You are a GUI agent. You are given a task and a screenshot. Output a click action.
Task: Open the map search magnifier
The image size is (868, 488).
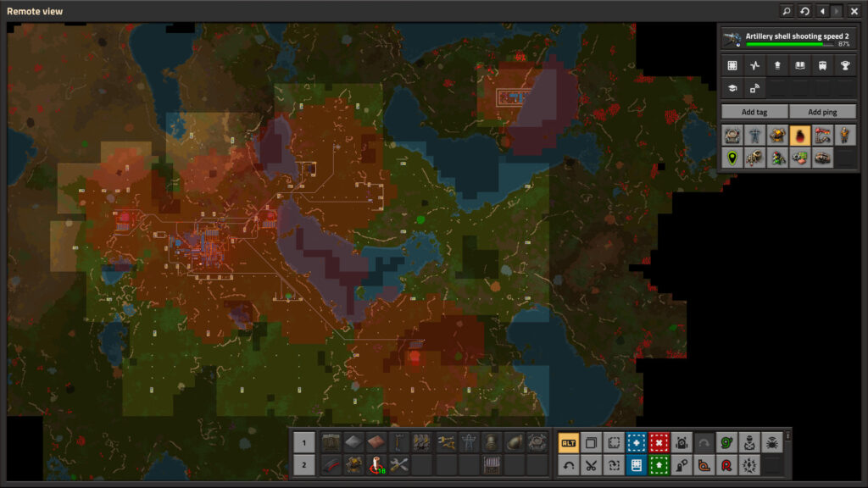pos(787,11)
